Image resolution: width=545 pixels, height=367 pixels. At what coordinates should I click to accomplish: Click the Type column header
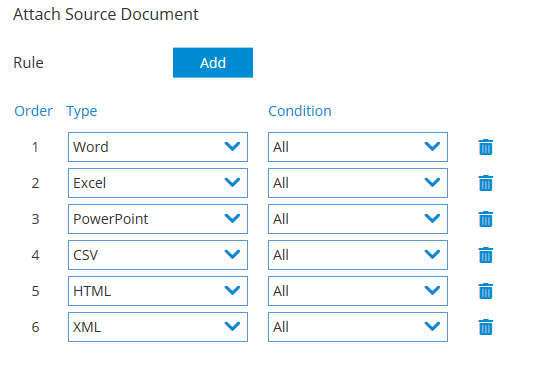(x=82, y=112)
